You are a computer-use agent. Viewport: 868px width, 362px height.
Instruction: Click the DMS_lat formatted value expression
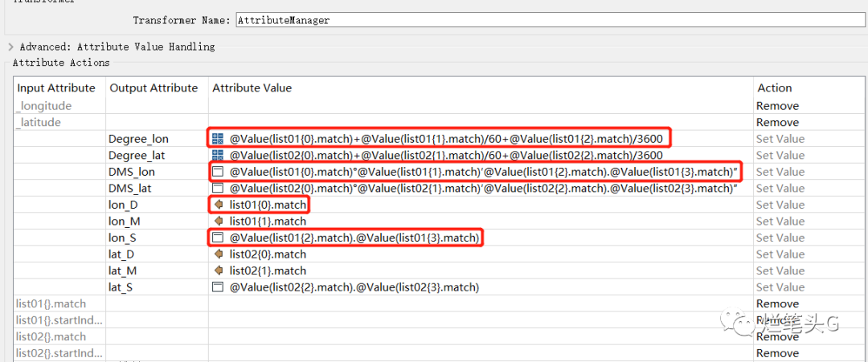485,189
